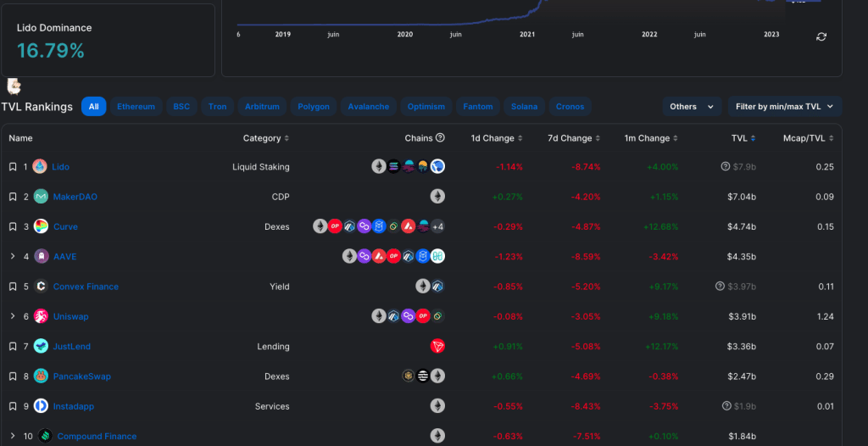Click the Lido Dominance 16.79% value
868x446 pixels.
50,50
